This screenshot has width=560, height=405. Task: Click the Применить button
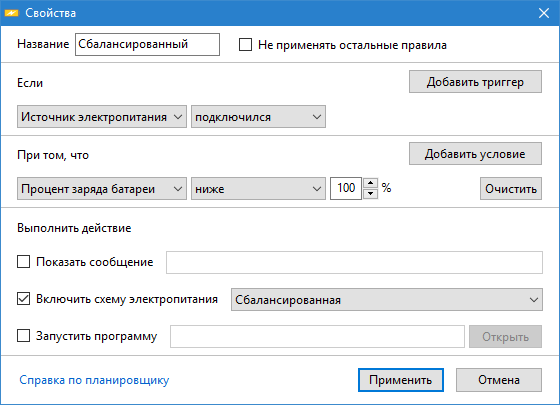pyautogui.click(x=401, y=380)
